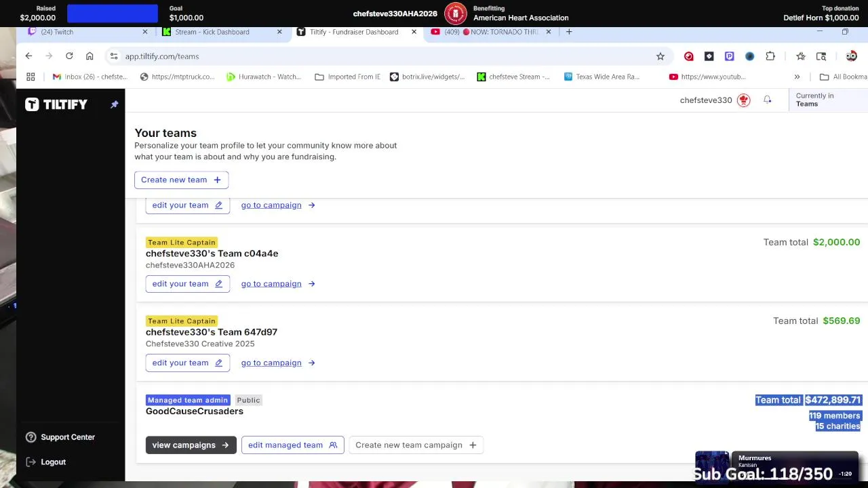Close the Twitch tab

pos(145,32)
